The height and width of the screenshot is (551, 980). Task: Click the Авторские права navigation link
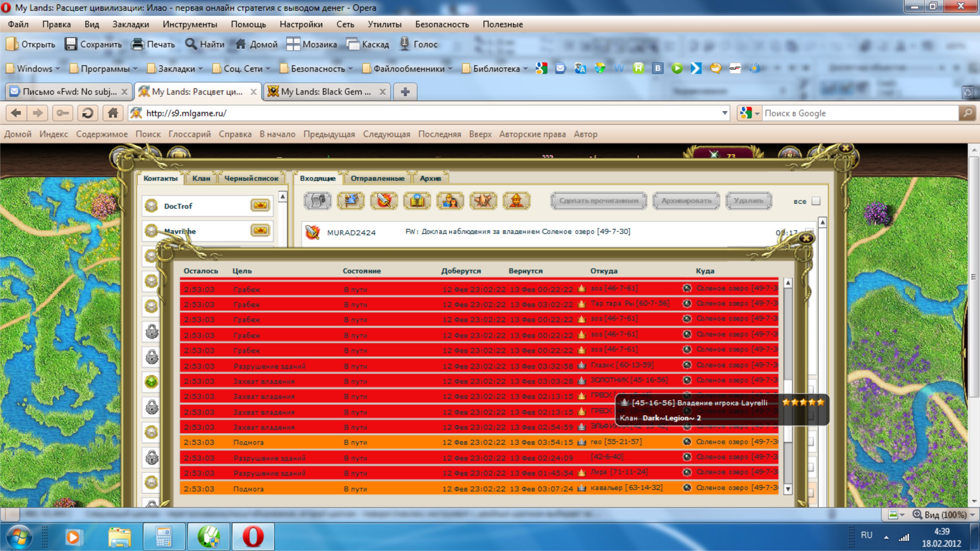tap(532, 134)
